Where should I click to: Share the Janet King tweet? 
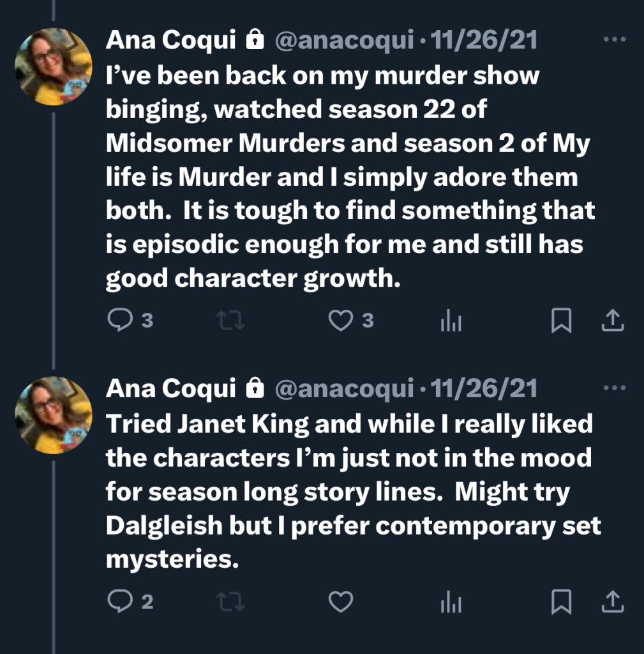click(x=611, y=602)
